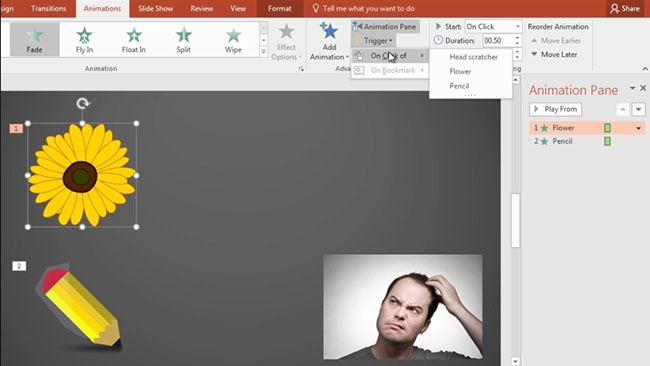Select the Pencil entry in Animation Pane
This screenshot has height=366, width=650.
[x=587, y=141]
